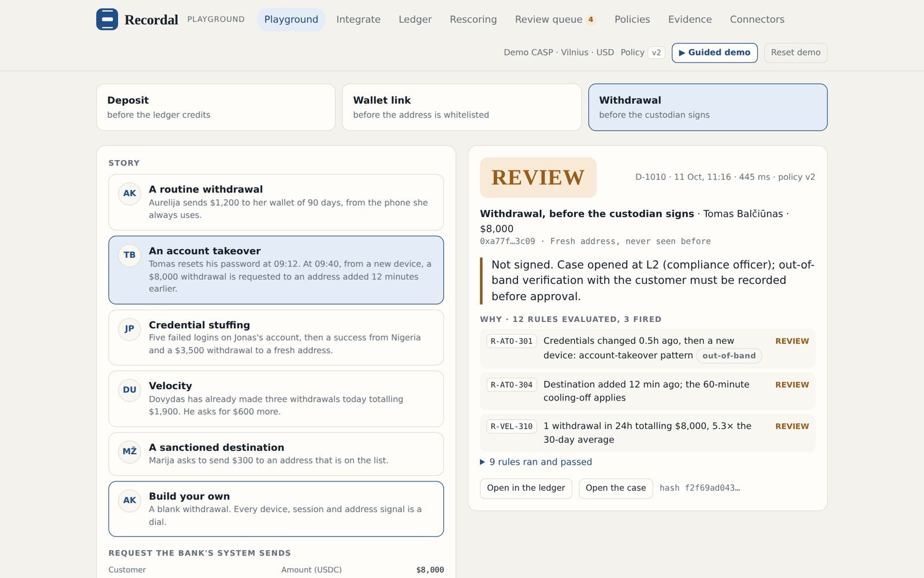Open the Connectors tab
This screenshot has height=578, width=924.
pyautogui.click(x=757, y=19)
